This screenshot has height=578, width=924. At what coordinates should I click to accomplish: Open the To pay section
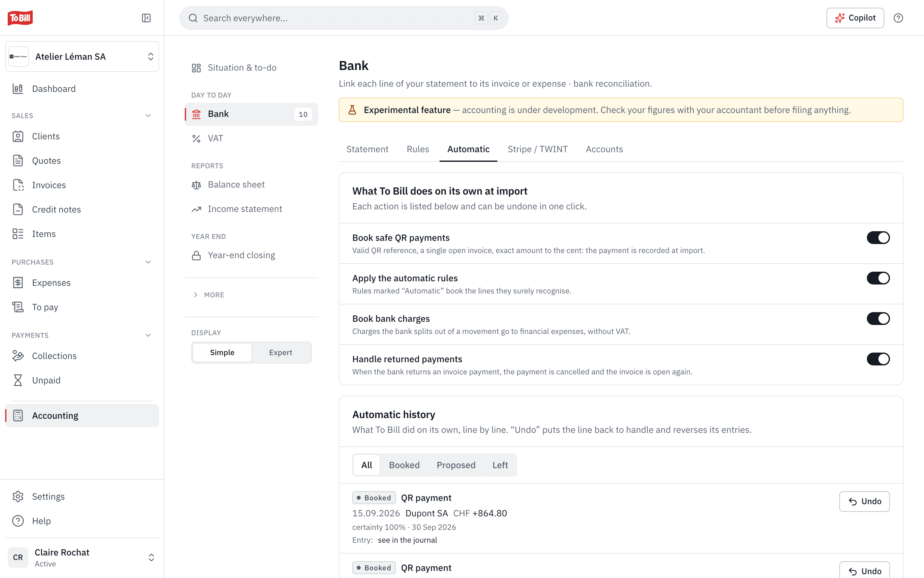(x=82, y=307)
